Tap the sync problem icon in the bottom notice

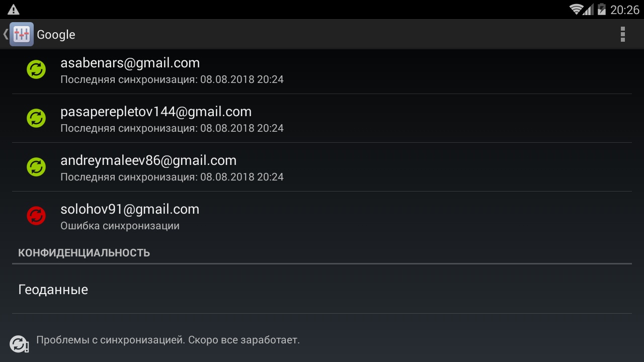click(19, 344)
